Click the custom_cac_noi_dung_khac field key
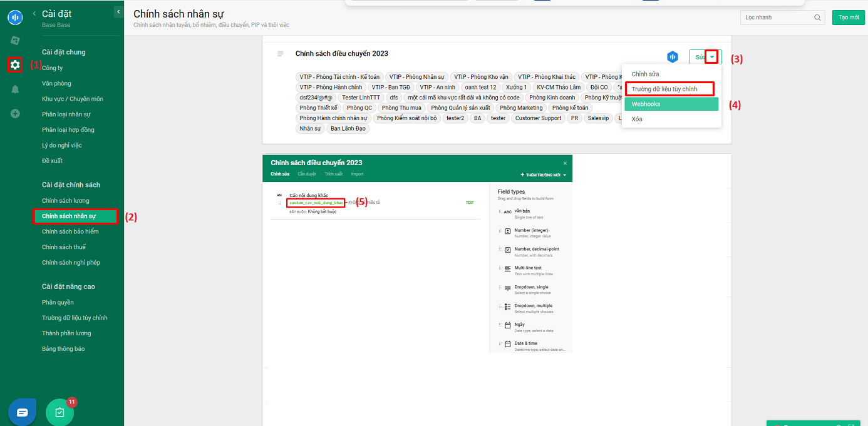 click(x=316, y=203)
